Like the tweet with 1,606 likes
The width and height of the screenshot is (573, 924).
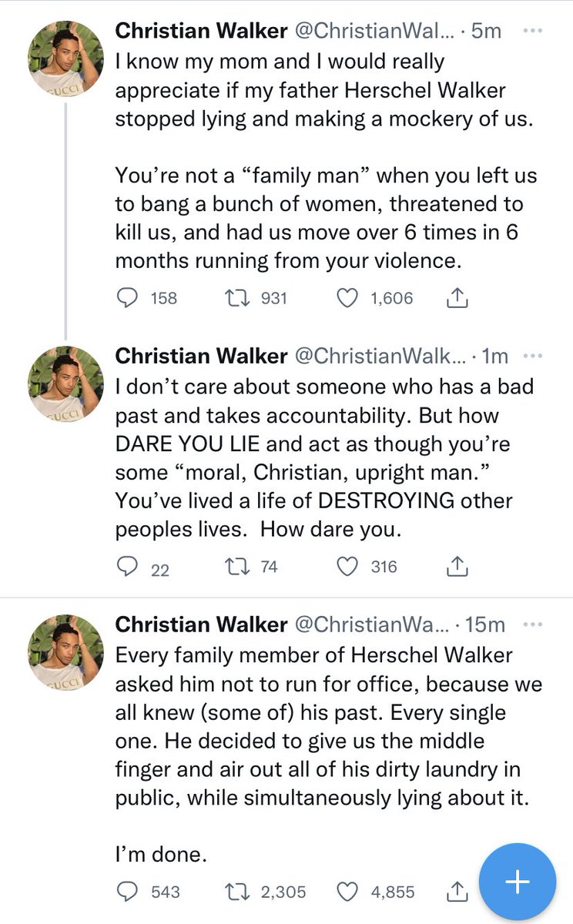pos(350,297)
